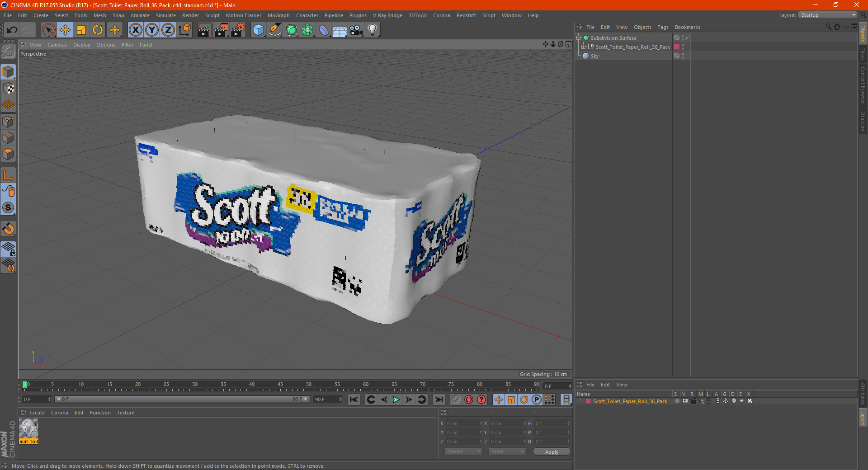Toggle Z axis lock

pyautogui.click(x=168, y=30)
